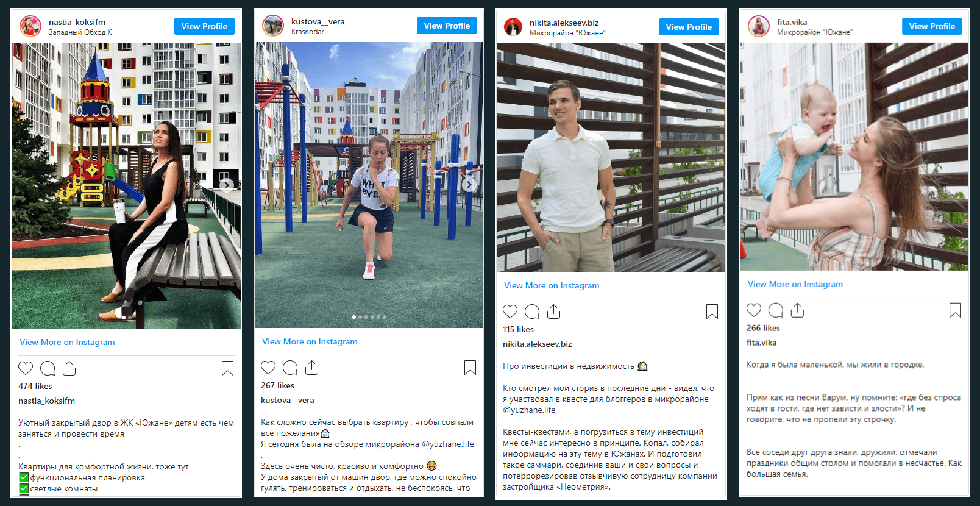The height and width of the screenshot is (506, 980).
Task: Like the nikita.alekseev.biz post
Action: point(510,312)
